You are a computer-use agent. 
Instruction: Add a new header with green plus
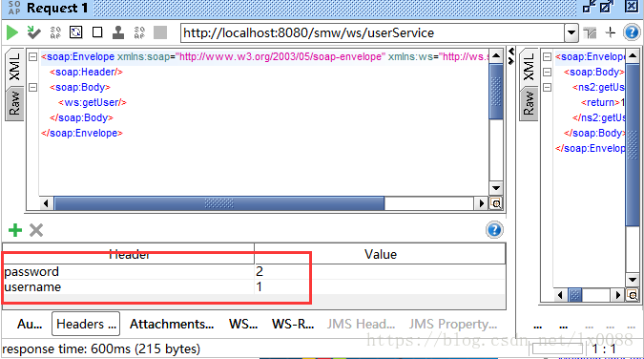click(15, 230)
